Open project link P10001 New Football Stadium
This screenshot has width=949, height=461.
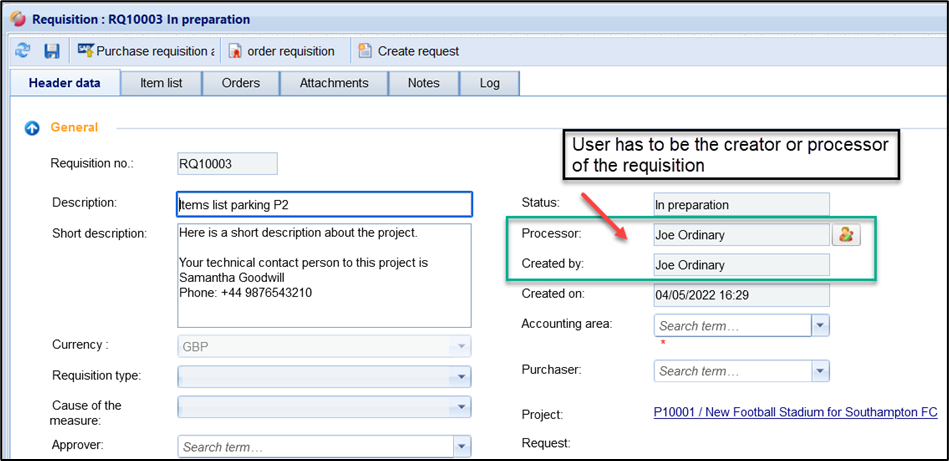[x=795, y=413]
